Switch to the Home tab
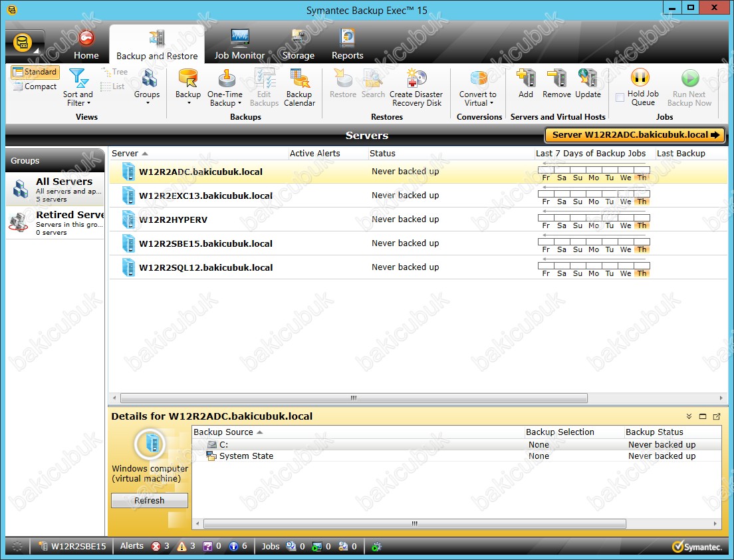This screenshot has height=560, width=734. pyautogui.click(x=86, y=46)
